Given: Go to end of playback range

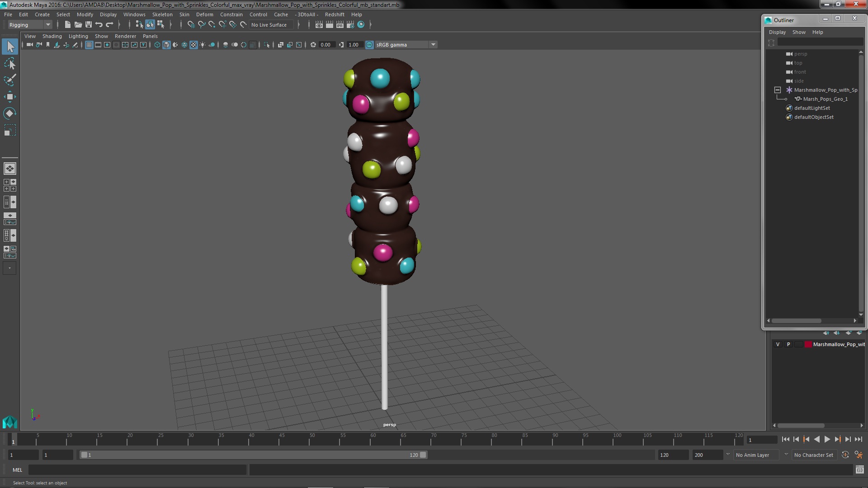Looking at the screenshot, I should [x=858, y=439].
